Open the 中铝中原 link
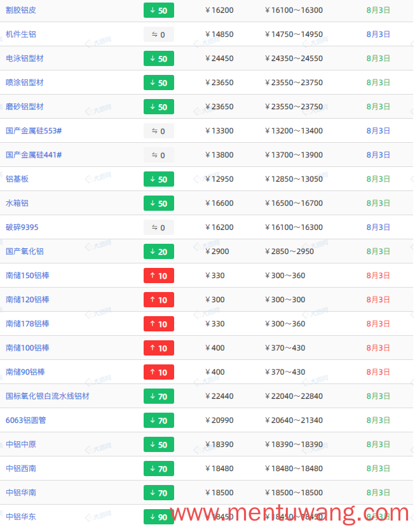This screenshot has height=532, width=415. click(21, 444)
